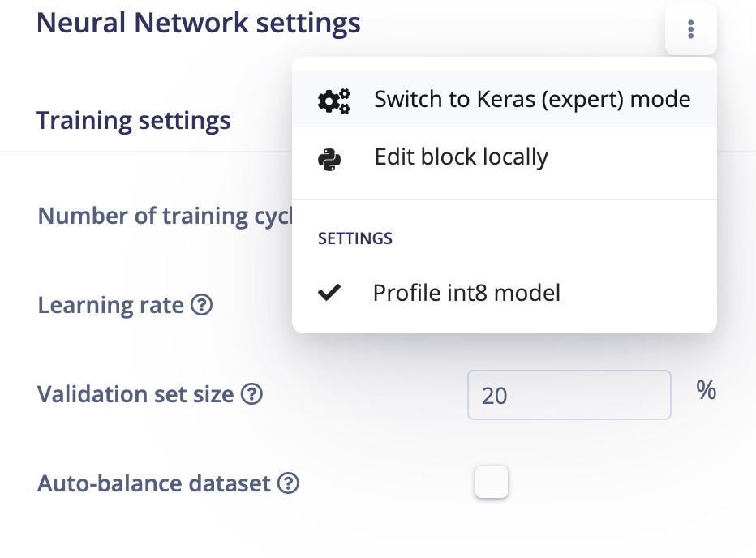Choose Edit block locally from menu
Screen dimensions: 756x558
(505, 157)
